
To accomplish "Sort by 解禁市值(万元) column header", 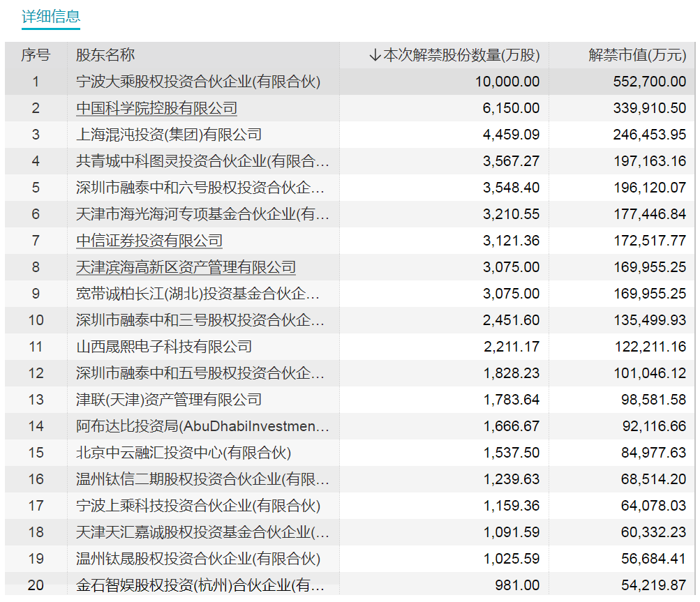I will [637, 55].
